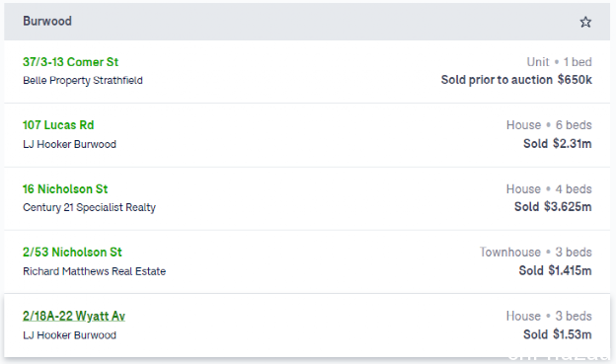Click Richard Matthews Real Estate agency
The height and width of the screenshot is (364, 616).
[95, 271]
